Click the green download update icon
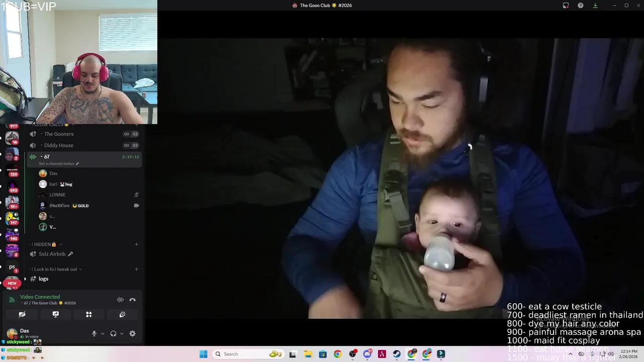644x362 pixels. [595, 6]
